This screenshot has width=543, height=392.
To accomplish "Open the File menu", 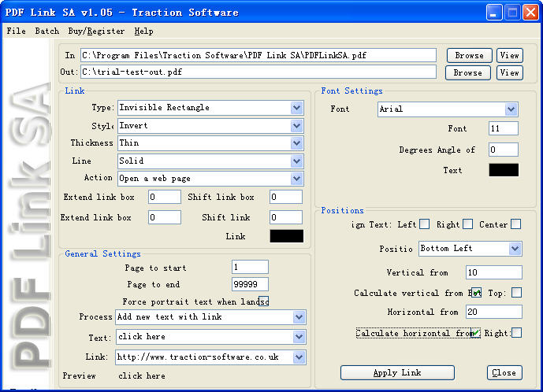I will pos(16,31).
